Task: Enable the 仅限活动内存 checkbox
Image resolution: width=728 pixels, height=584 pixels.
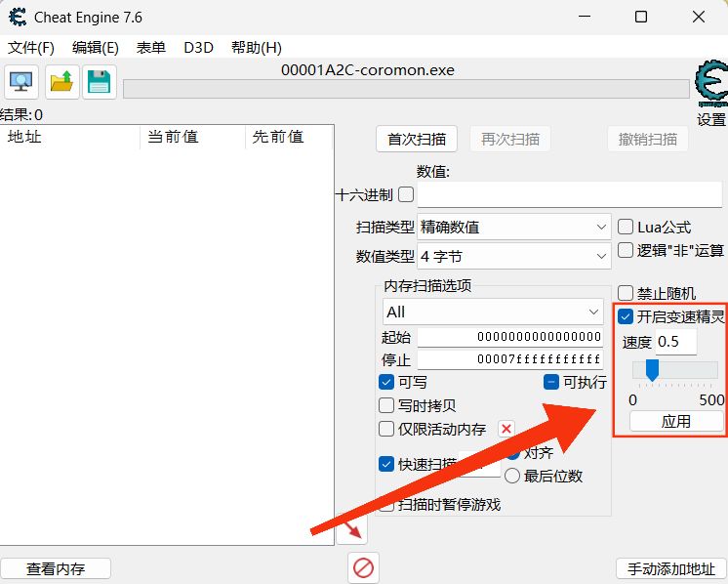Action: (386, 429)
